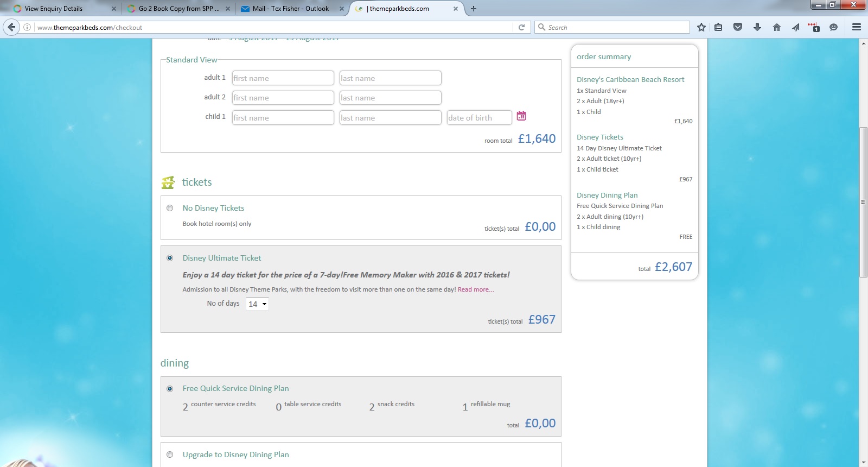Select the Disney Ultimate Ticket radio button

[x=170, y=258]
